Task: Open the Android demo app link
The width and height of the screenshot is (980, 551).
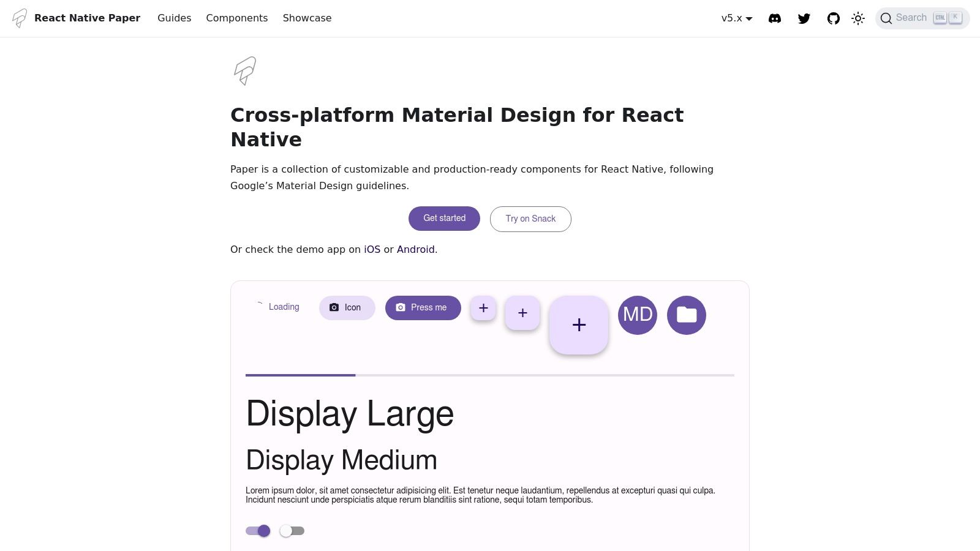Action: (x=416, y=250)
